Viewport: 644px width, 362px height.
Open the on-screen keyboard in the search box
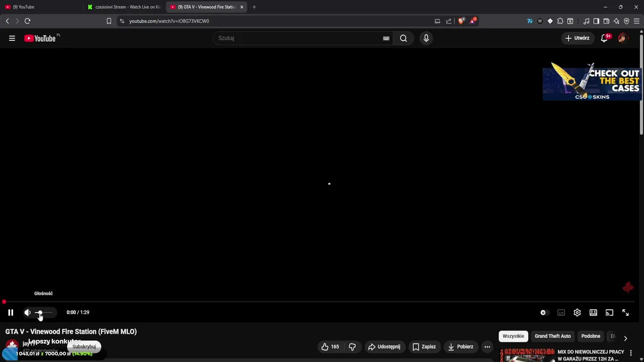pyautogui.click(x=386, y=38)
